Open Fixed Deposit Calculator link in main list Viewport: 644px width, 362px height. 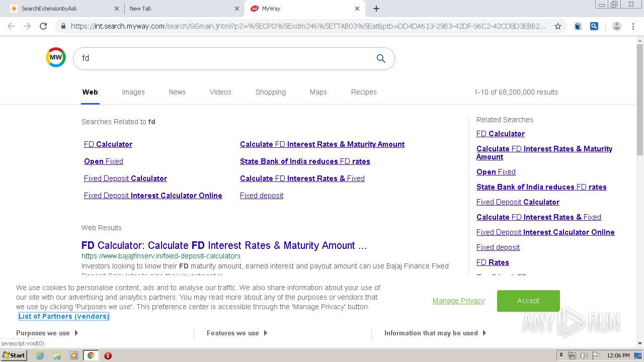pos(125,178)
